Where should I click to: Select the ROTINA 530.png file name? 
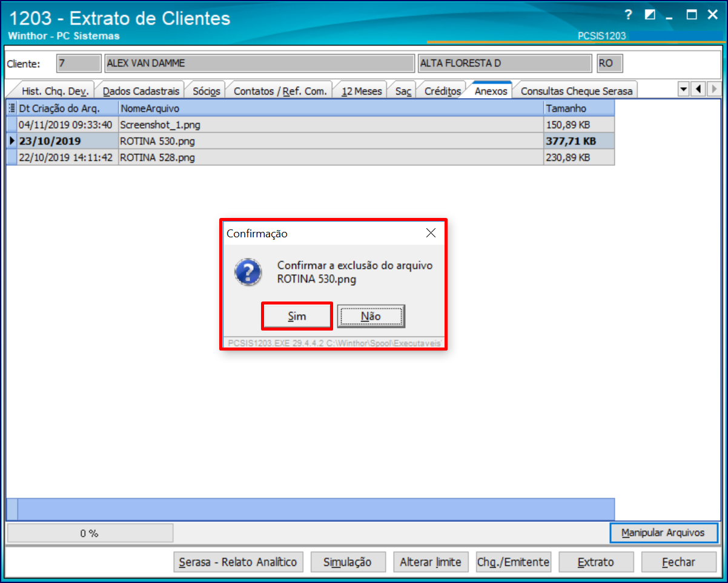(x=157, y=141)
